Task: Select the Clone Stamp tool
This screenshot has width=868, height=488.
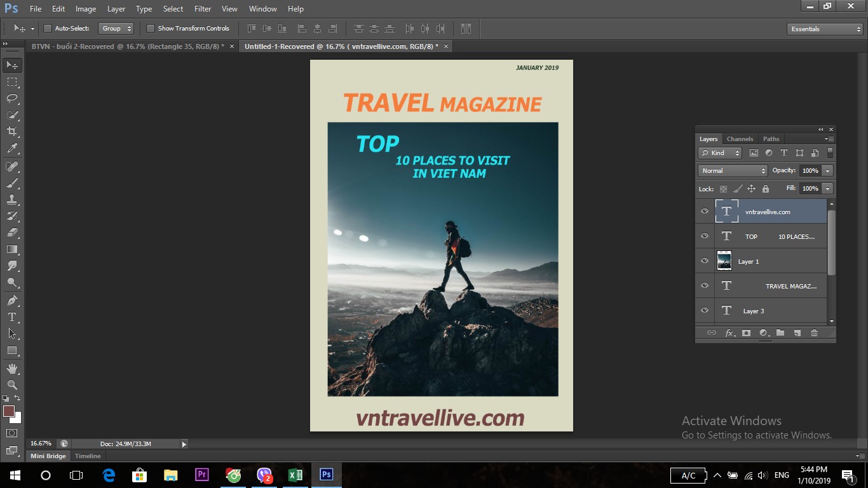Action: tap(12, 200)
